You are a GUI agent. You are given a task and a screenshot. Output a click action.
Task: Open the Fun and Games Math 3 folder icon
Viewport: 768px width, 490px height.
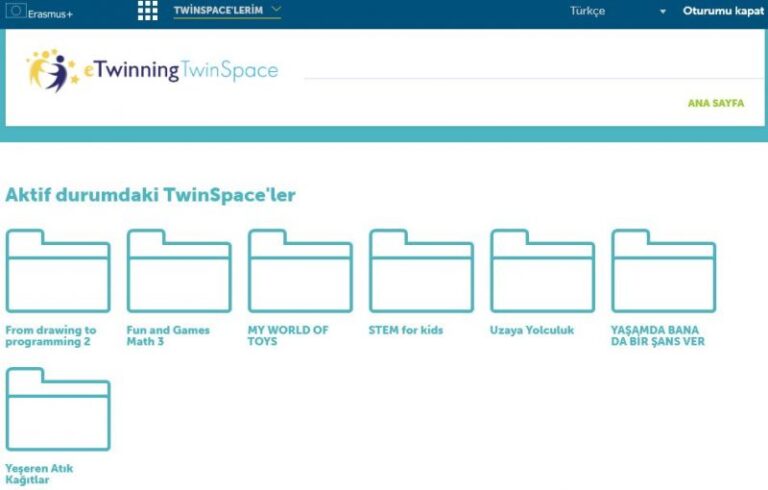tap(179, 271)
